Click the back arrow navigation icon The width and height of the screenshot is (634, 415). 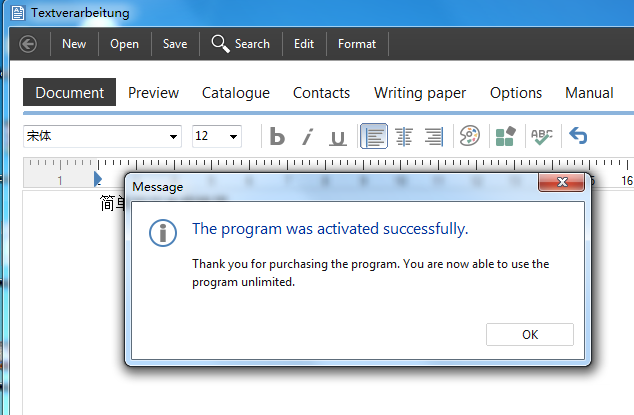[28, 44]
